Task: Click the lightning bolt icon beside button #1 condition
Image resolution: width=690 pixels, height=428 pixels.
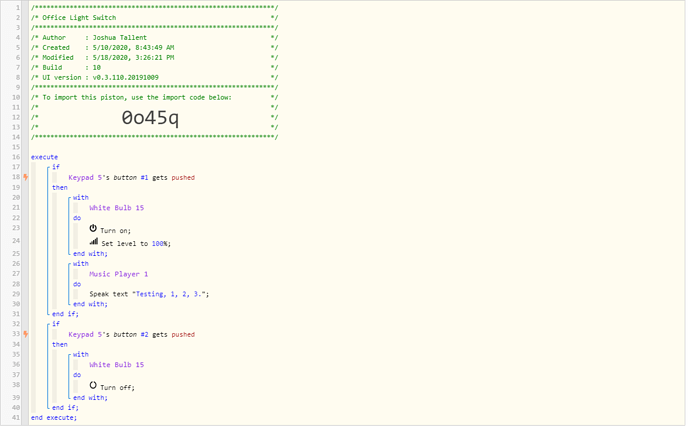Action: 26,177
